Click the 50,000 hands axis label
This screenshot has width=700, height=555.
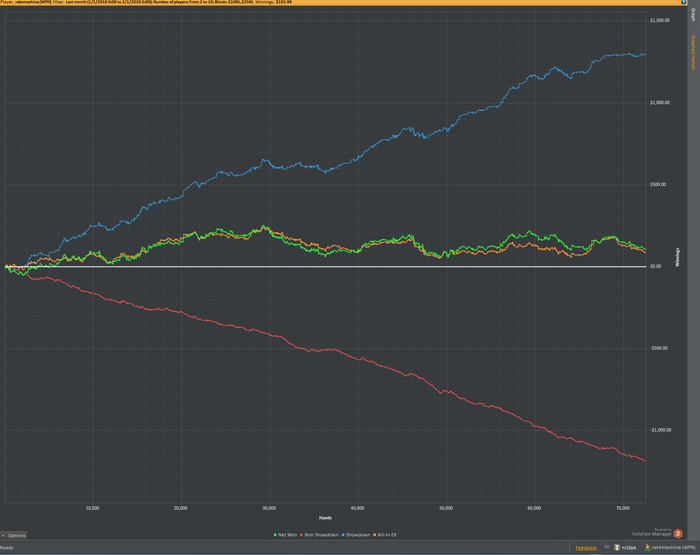446,508
